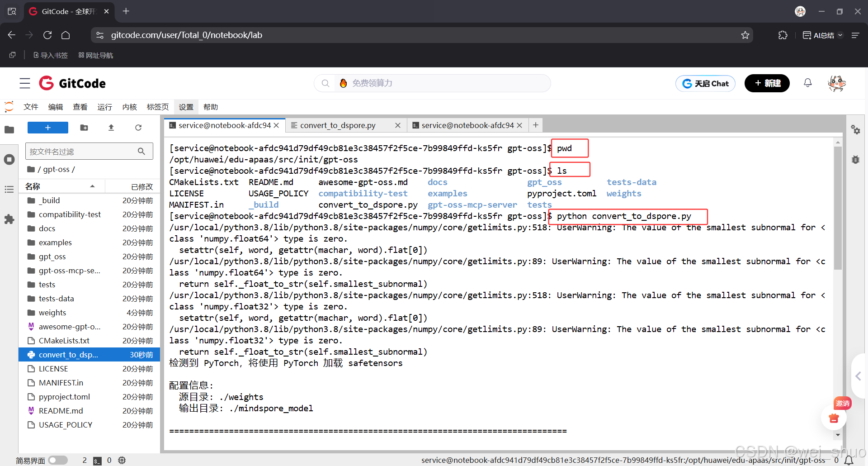Screen dimensions: 868x466
Task: Open the extension manager puzzle icon
Action: [9, 219]
